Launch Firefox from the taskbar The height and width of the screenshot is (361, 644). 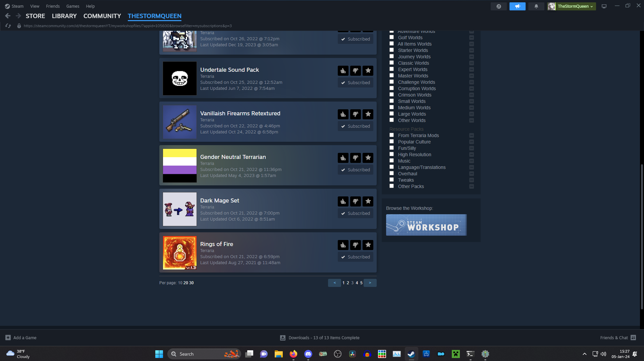coord(293,354)
